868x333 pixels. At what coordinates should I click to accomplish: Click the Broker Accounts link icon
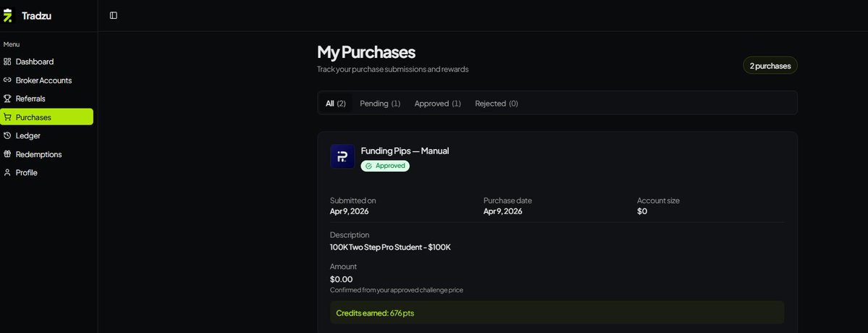[7, 80]
